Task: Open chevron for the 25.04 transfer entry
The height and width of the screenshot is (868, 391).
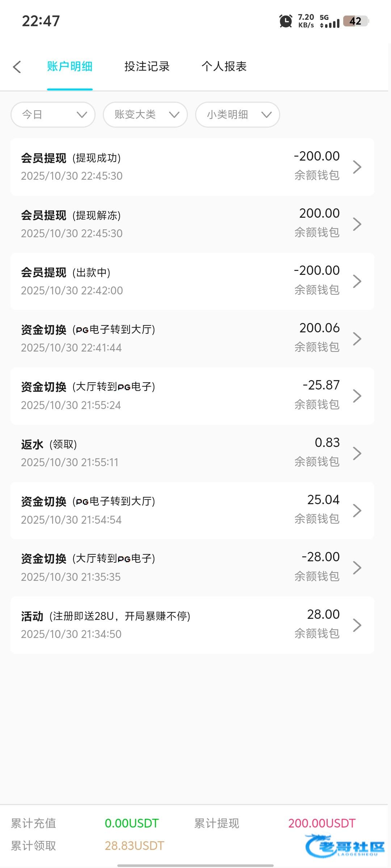Action: (357, 510)
